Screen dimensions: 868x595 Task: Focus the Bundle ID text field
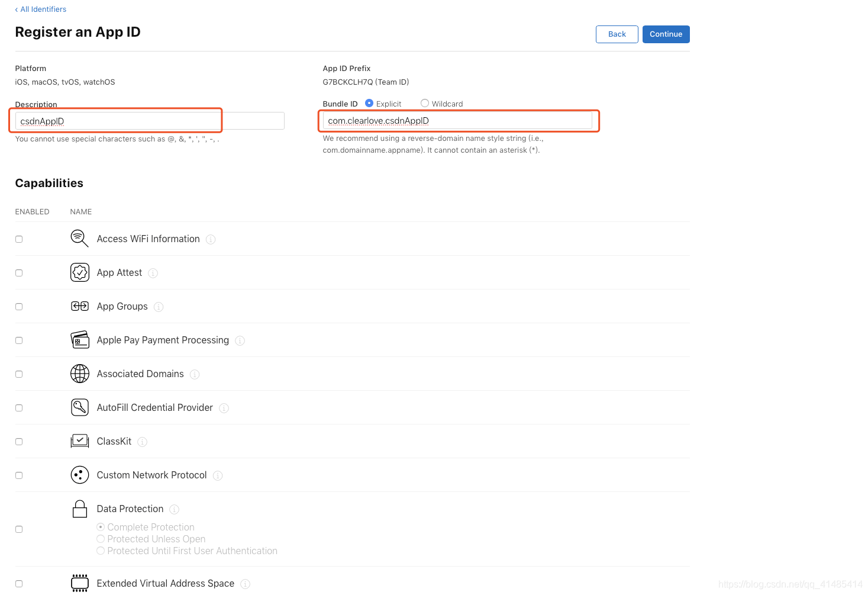(x=457, y=120)
